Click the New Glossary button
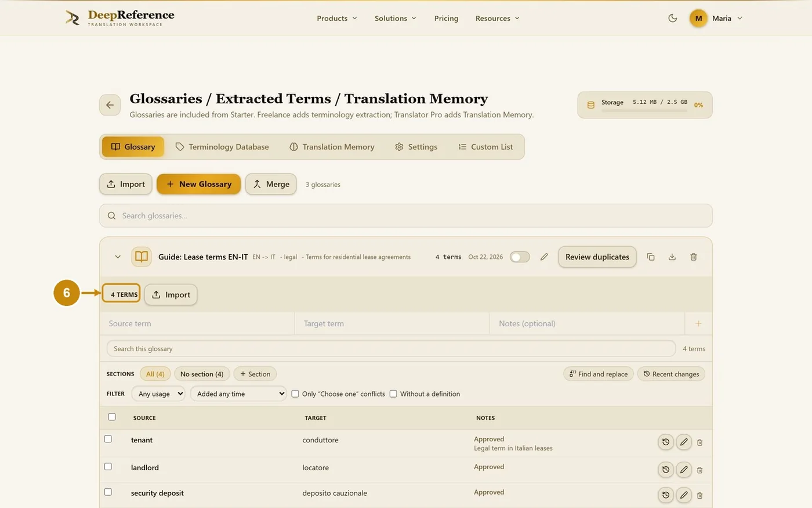The height and width of the screenshot is (508, 812). point(198,184)
